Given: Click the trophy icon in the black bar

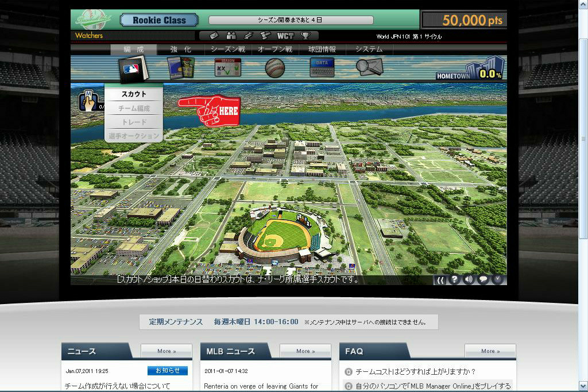Looking at the screenshot, I should click(x=305, y=36).
